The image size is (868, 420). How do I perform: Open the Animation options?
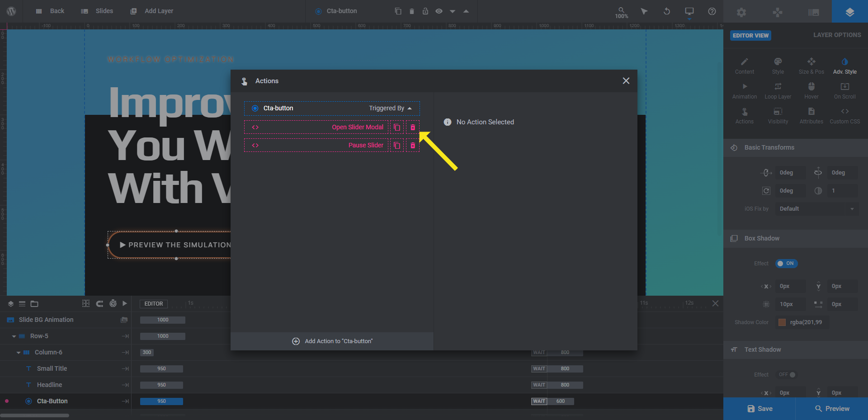pyautogui.click(x=745, y=91)
